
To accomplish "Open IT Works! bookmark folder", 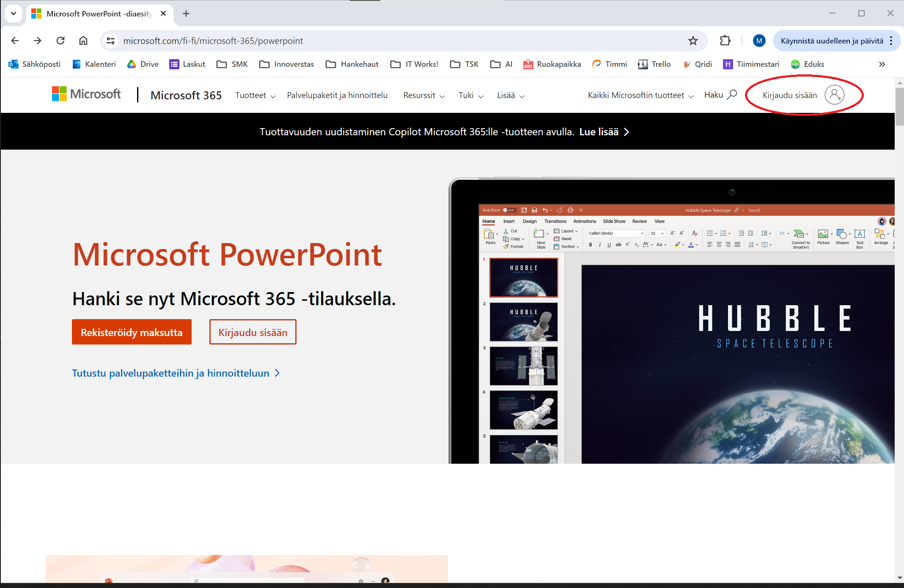I will pyautogui.click(x=415, y=64).
